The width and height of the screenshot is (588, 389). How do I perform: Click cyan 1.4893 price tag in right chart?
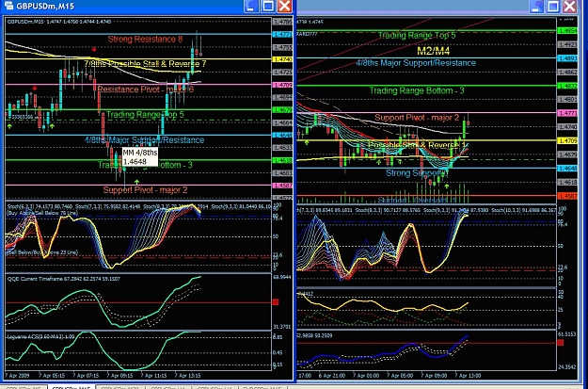[x=567, y=58]
